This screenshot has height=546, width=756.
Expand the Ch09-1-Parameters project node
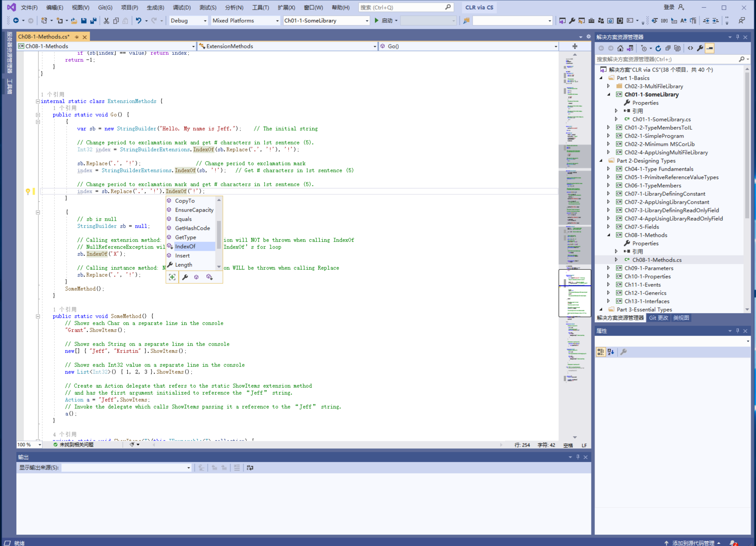608,268
